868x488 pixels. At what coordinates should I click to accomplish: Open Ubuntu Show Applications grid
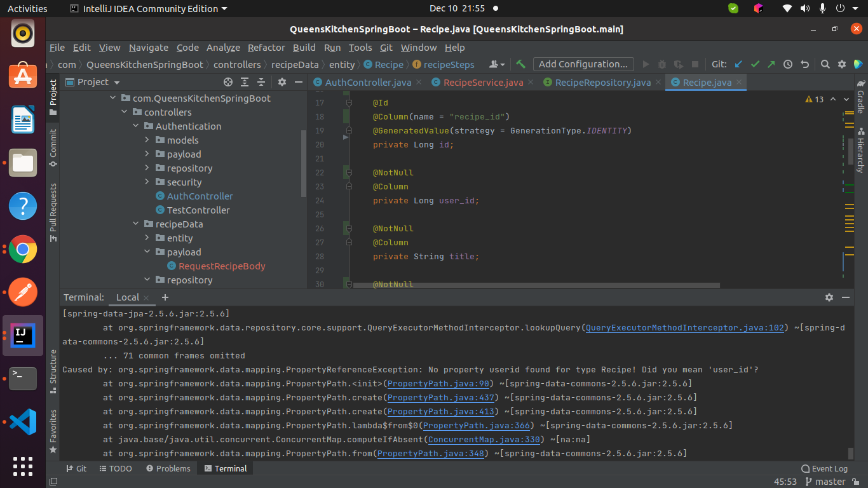23,466
